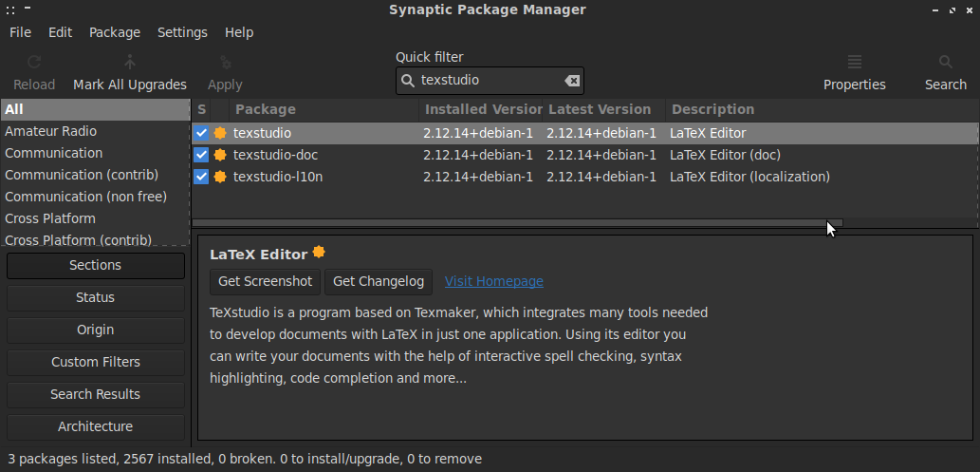
Task: Follow the Visit Homepage link
Action: tap(493, 282)
